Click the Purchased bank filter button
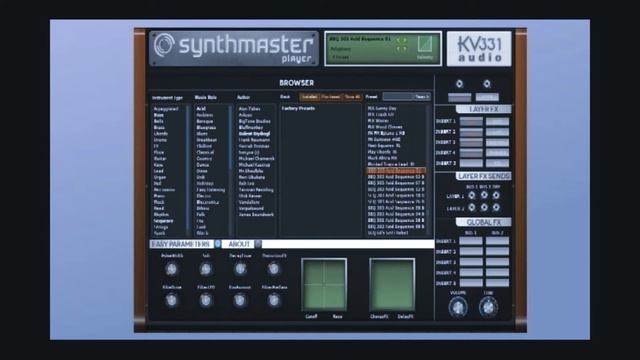Image resolution: width=640 pixels, height=360 pixels. click(x=331, y=97)
